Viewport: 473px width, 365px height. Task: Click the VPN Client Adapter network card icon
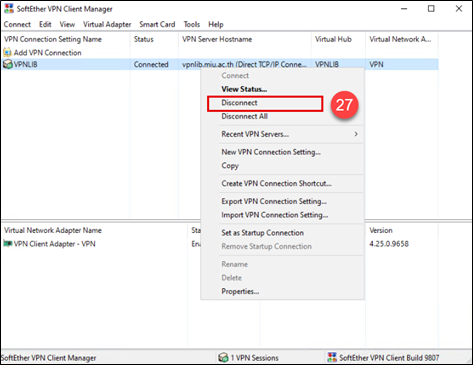coord(8,244)
